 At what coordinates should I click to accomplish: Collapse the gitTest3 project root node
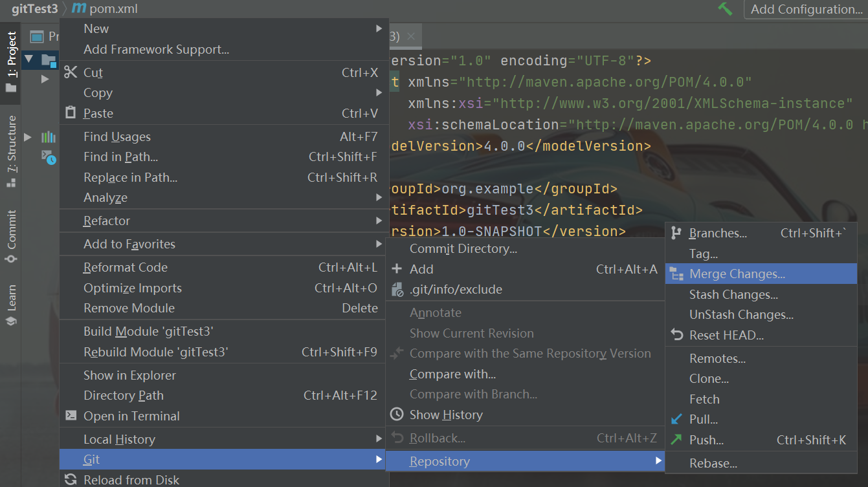(x=28, y=60)
